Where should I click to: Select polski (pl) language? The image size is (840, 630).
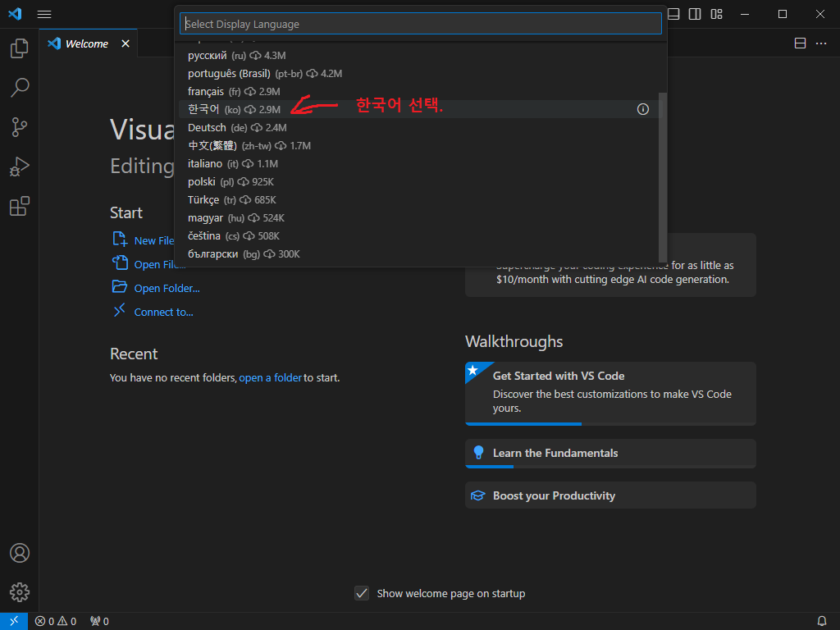pos(421,181)
